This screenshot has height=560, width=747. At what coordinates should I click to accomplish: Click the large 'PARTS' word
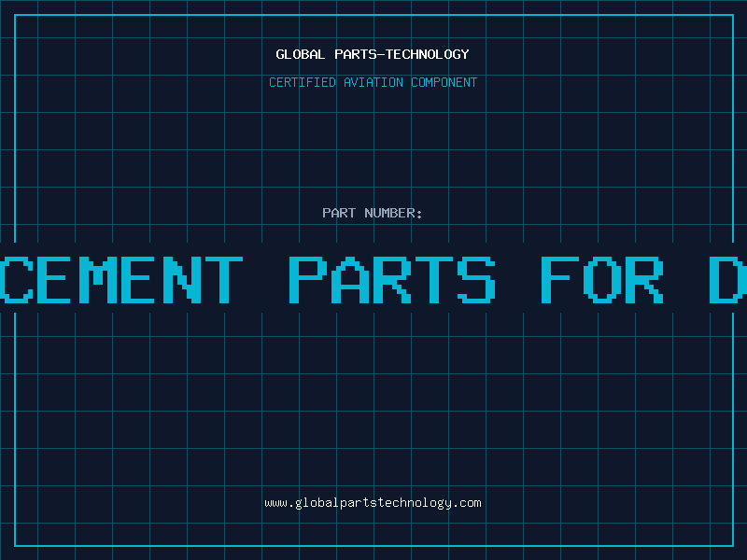tap(392, 280)
